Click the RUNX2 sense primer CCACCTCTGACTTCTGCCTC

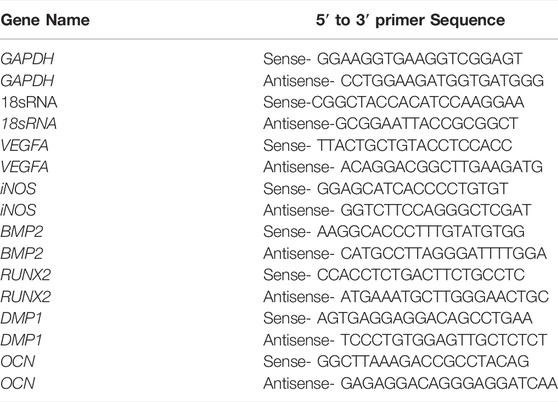click(x=421, y=275)
